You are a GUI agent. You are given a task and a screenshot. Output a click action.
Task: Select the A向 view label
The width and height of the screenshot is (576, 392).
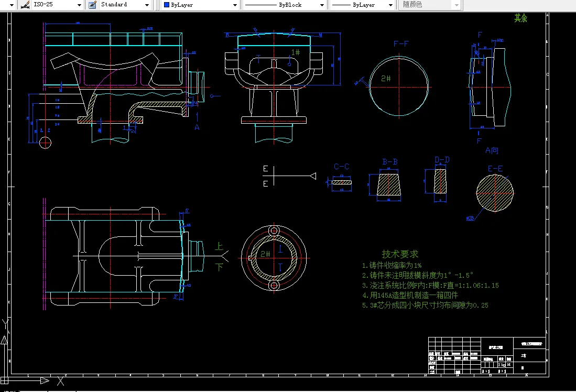pyautogui.click(x=492, y=150)
